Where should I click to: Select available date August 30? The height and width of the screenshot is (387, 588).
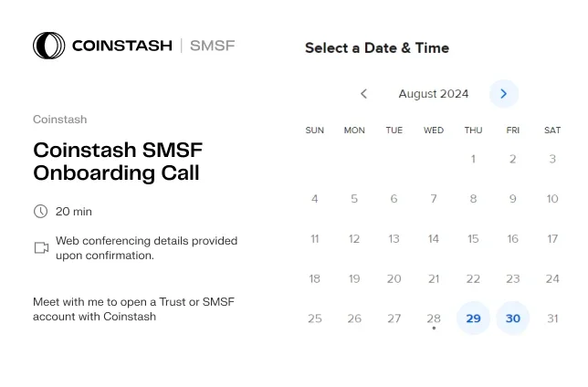[x=512, y=319]
